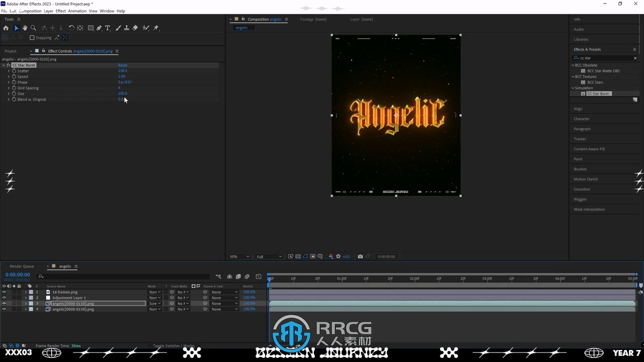Image resolution: width=644 pixels, height=362 pixels.
Task: Select the Eraser tool
Action: click(135, 28)
